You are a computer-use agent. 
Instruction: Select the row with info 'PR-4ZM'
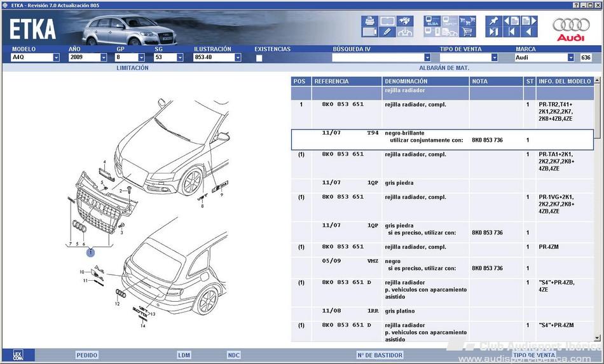pyautogui.click(x=443, y=250)
